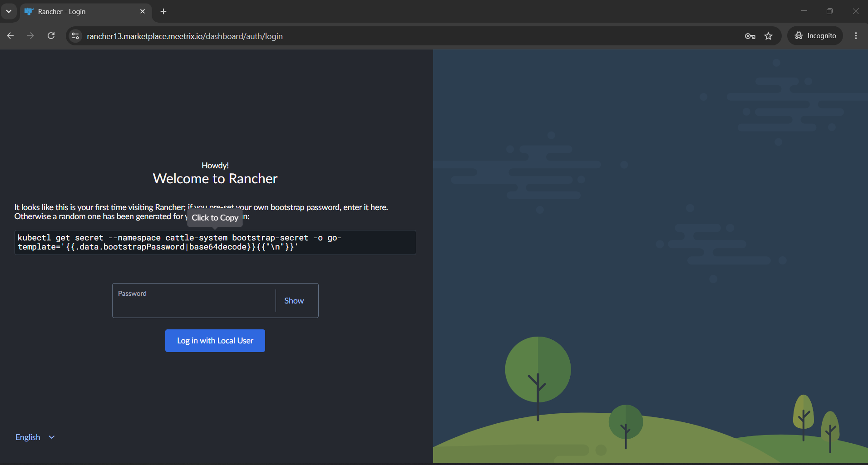Click the browser back arrow
This screenshot has height=465, width=868.
coord(10,36)
